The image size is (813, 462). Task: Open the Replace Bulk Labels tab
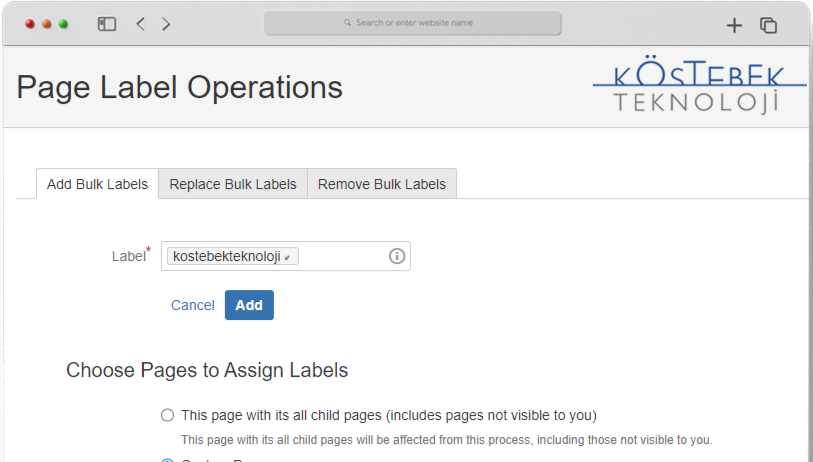pyautogui.click(x=233, y=184)
